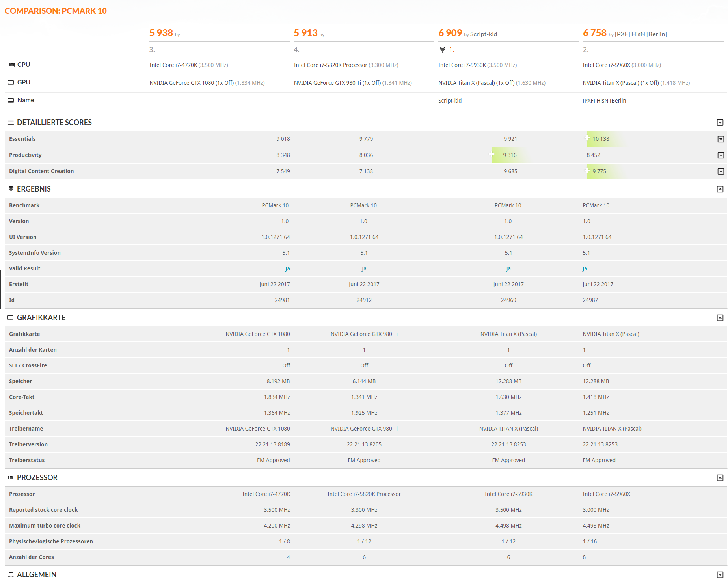The width and height of the screenshot is (728, 578).
Task: Click the Treiberversion 22.21.13.8189
Action: tap(272, 444)
